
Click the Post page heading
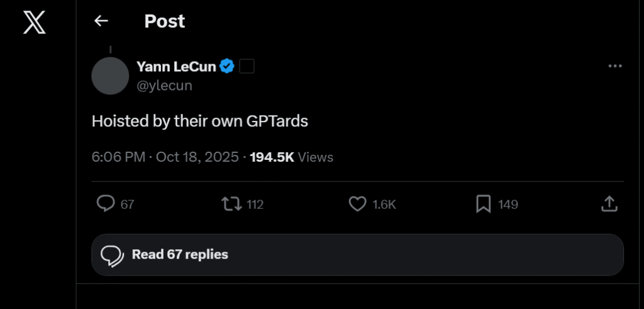click(165, 21)
